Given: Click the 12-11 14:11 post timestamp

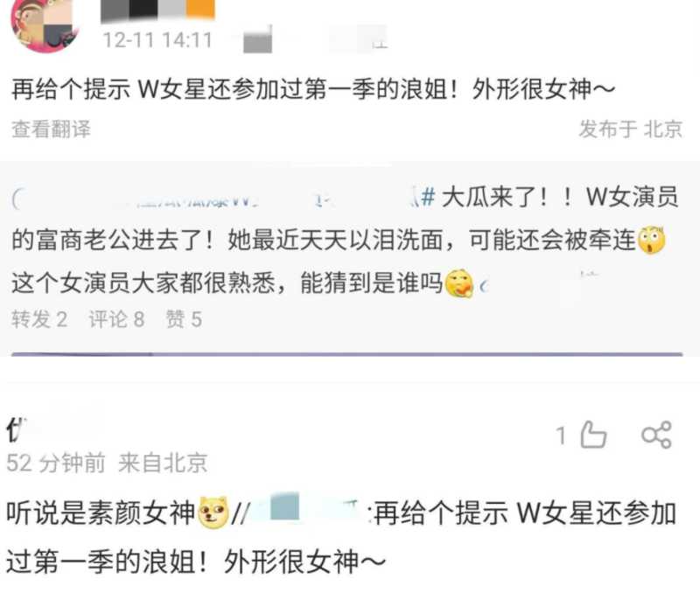Looking at the screenshot, I should (157, 40).
